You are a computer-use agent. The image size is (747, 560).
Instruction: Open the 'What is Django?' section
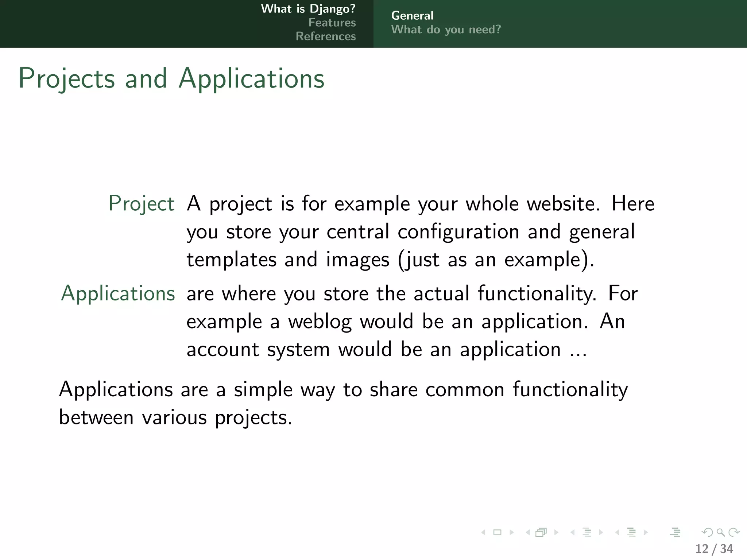pos(308,9)
